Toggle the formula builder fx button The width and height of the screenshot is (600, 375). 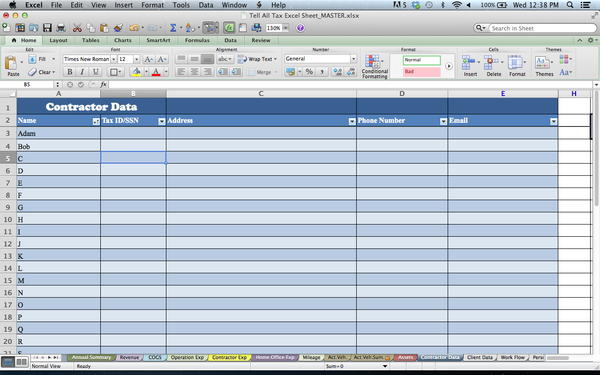click(229, 28)
